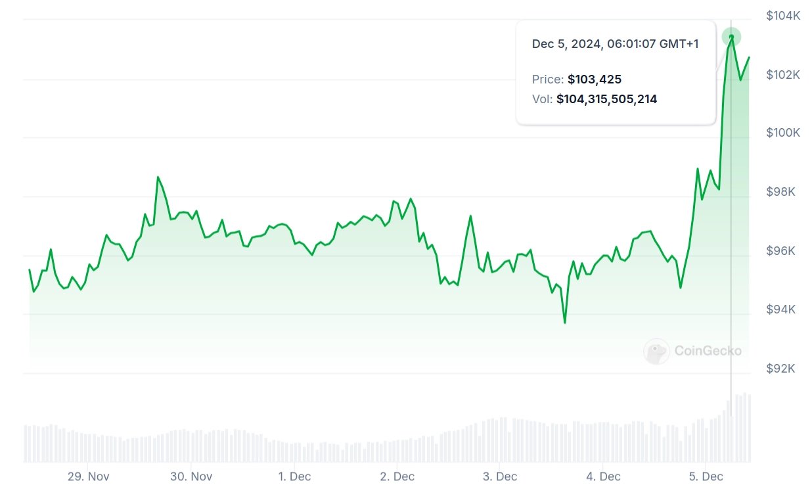Click the 1. Dec axis label
The image size is (812, 504).
(x=295, y=476)
